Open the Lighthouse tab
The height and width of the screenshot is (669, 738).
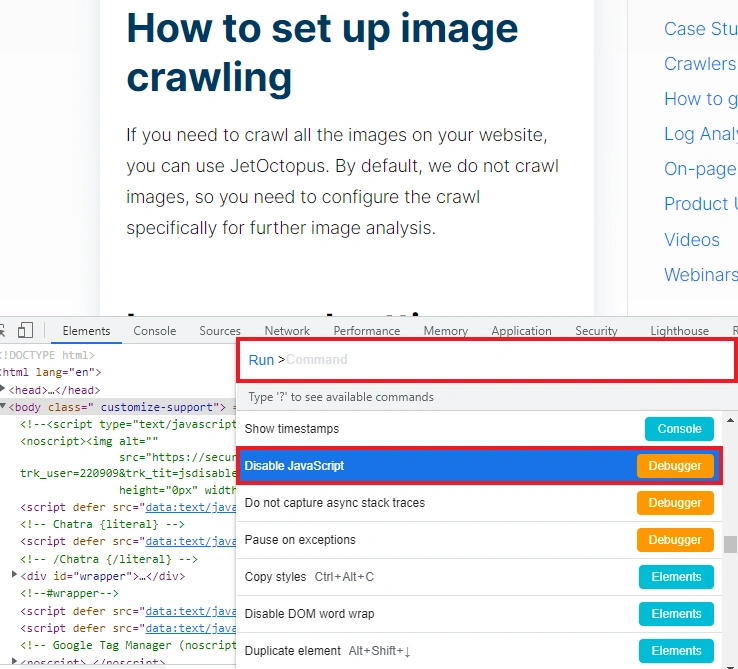tap(679, 331)
